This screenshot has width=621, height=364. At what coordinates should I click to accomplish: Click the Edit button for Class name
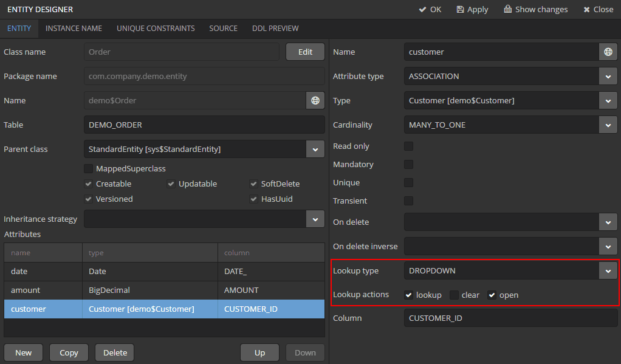305,52
